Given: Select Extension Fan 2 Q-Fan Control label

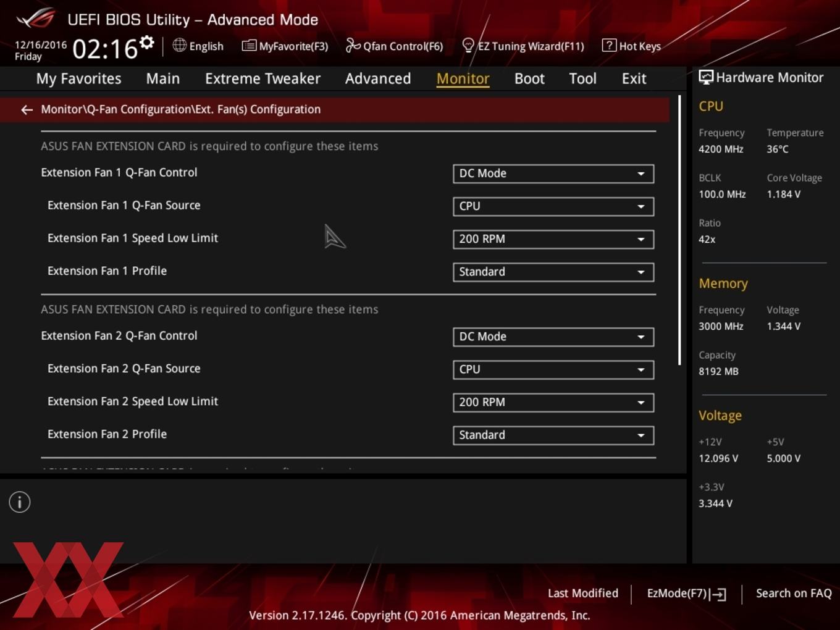Looking at the screenshot, I should [x=119, y=336].
